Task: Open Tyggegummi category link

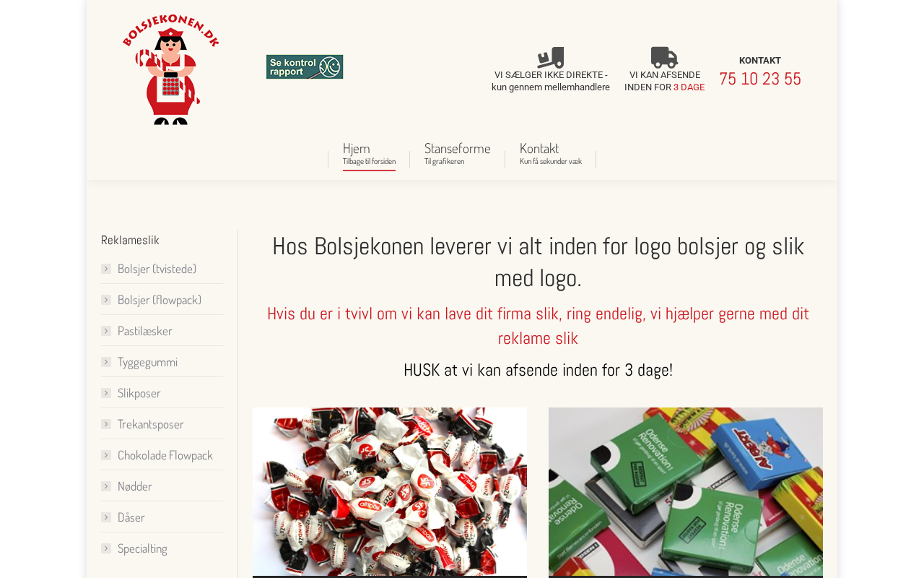Action: (147, 362)
